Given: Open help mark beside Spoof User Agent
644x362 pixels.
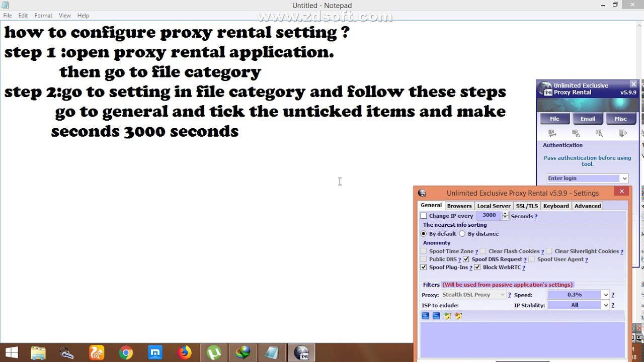Looking at the screenshot, I should [x=586, y=259].
